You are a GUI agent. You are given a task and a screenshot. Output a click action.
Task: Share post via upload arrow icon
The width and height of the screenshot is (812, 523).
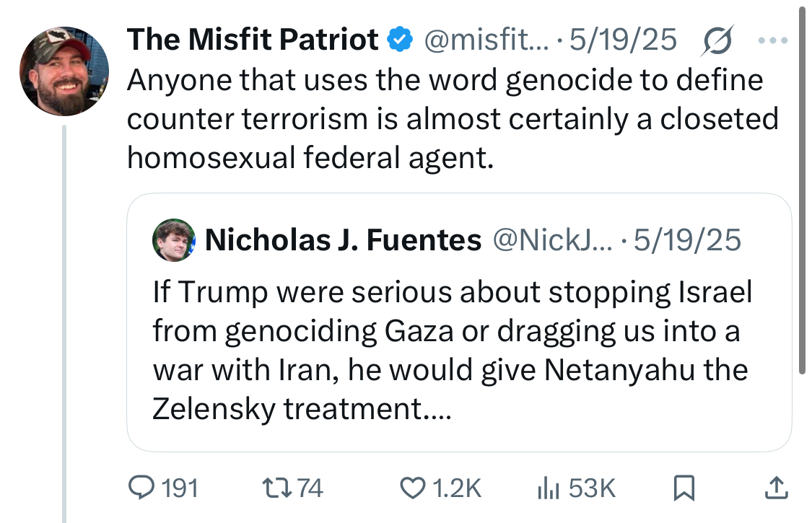776,488
